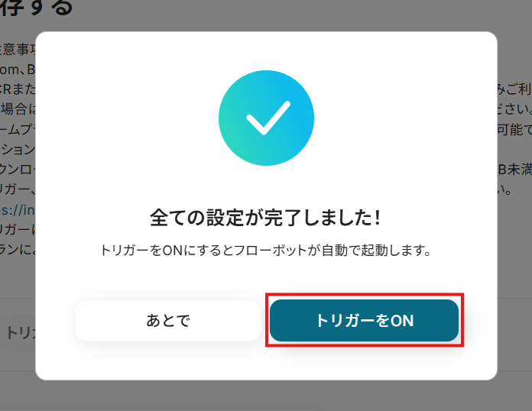Select the 全ての設定が完了しました! heading

(266, 218)
